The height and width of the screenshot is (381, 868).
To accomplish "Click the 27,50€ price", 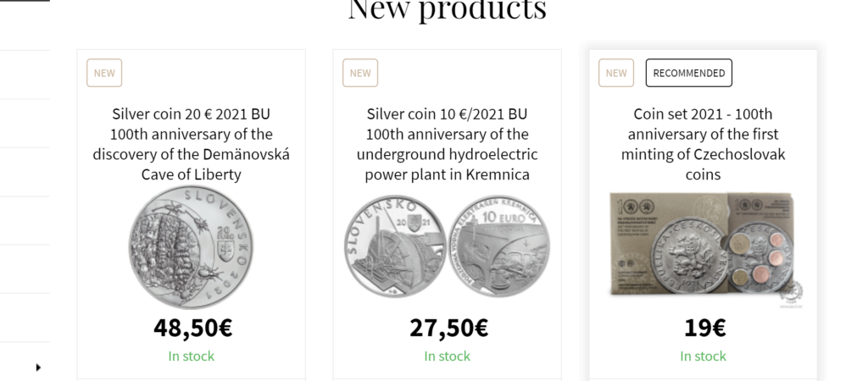I will 448,327.
